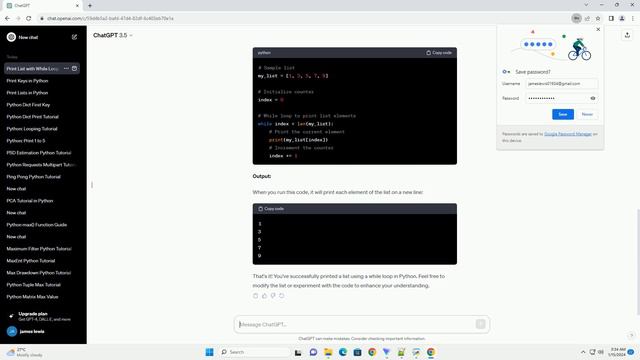Screen dimensions: 640x360
Task: Open the Python Requests Multipart chat
Action: [x=42, y=164]
